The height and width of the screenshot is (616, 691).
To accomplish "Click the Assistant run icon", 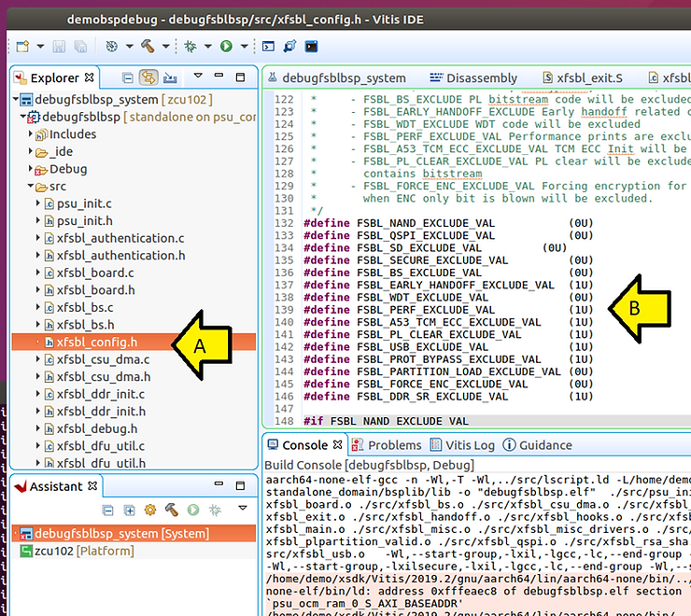I will click(x=193, y=511).
